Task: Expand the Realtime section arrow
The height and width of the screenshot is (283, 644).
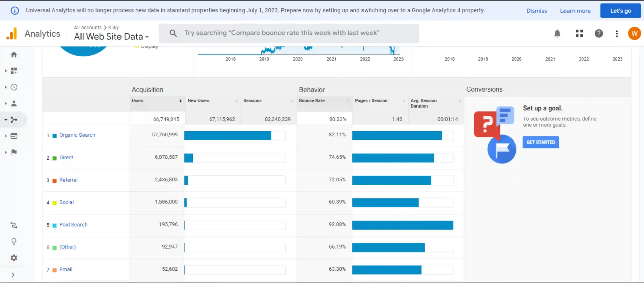Action: (x=6, y=87)
